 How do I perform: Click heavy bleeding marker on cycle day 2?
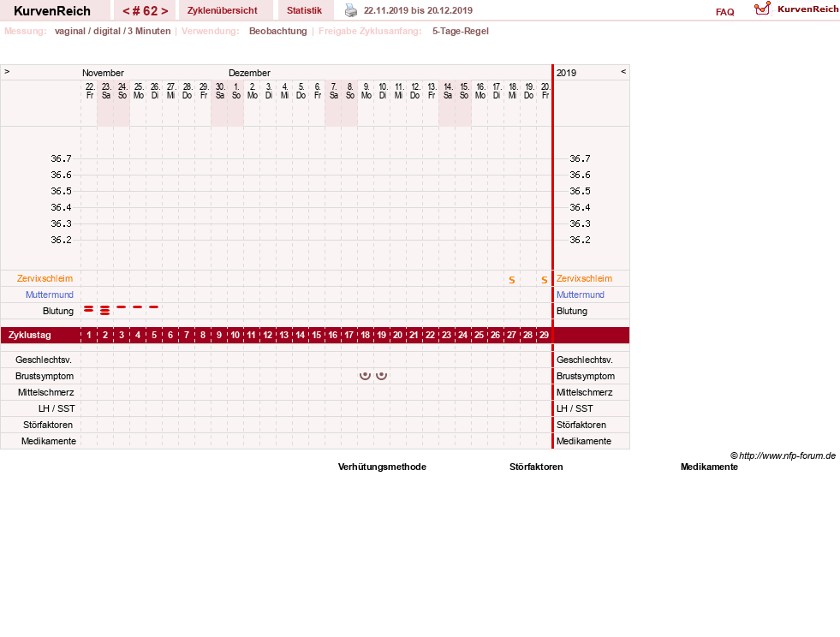coord(105,310)
